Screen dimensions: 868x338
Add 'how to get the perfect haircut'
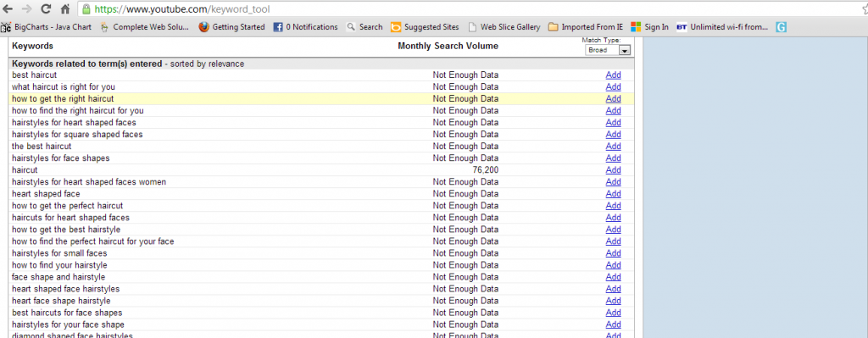point(614,206)
